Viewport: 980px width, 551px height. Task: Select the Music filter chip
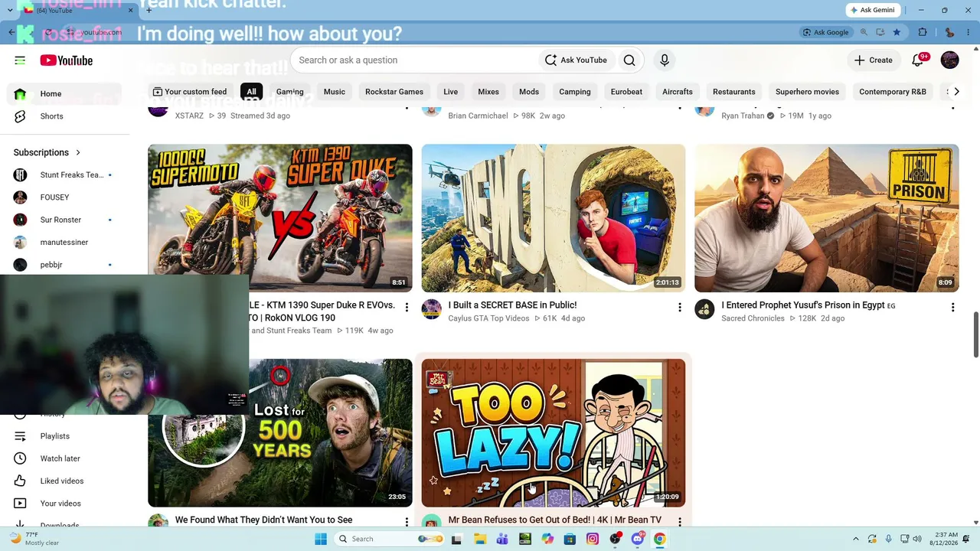click(x=335, y=92)
